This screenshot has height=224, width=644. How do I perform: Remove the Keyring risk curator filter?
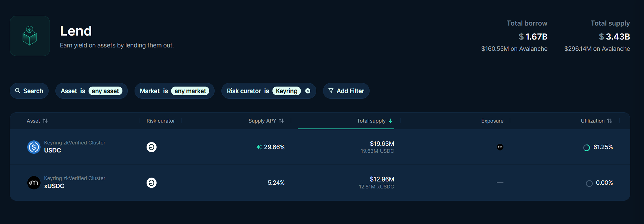pos(308,91)
